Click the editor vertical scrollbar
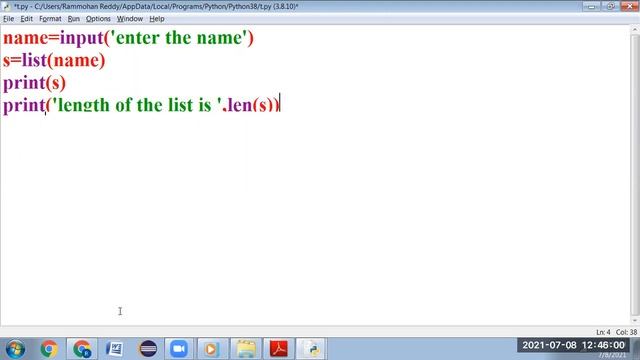Image resolution: width=640 pixels, height=360 pixels. click(635, 176)
